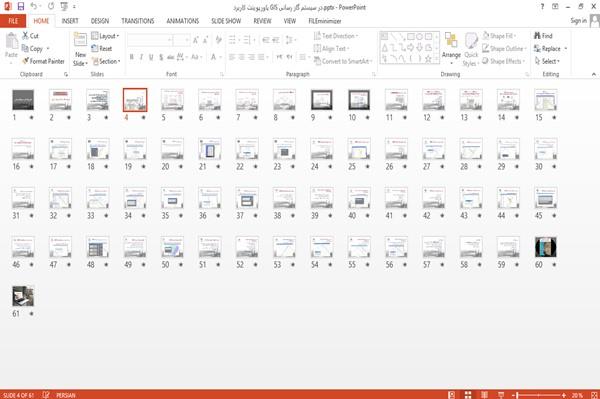Switch to the REVIEW tab
This screenshot has width=600, height=399.
262,21
